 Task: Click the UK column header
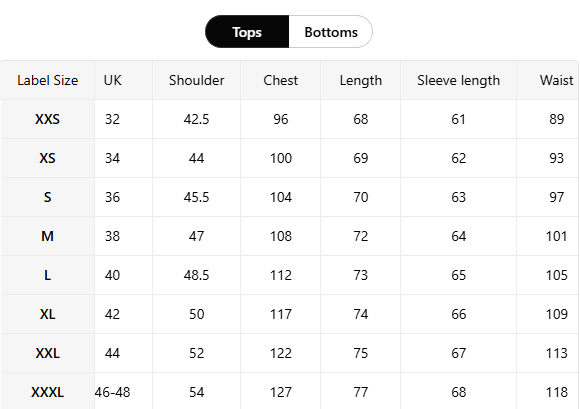pos(112,80)
